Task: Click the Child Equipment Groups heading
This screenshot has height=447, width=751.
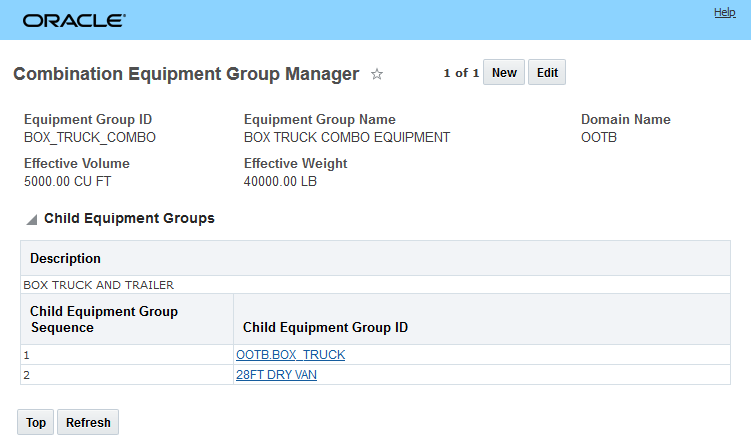Action: coord(129,218)
